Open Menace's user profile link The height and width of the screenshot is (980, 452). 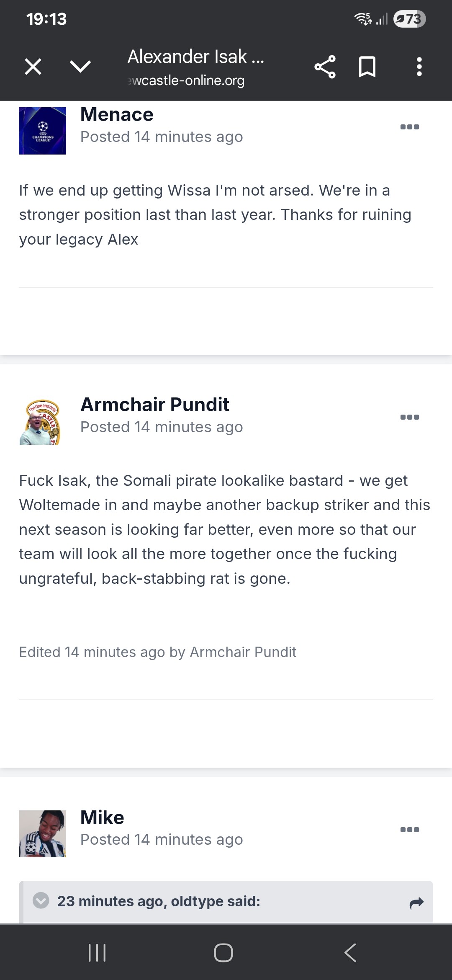117,115
